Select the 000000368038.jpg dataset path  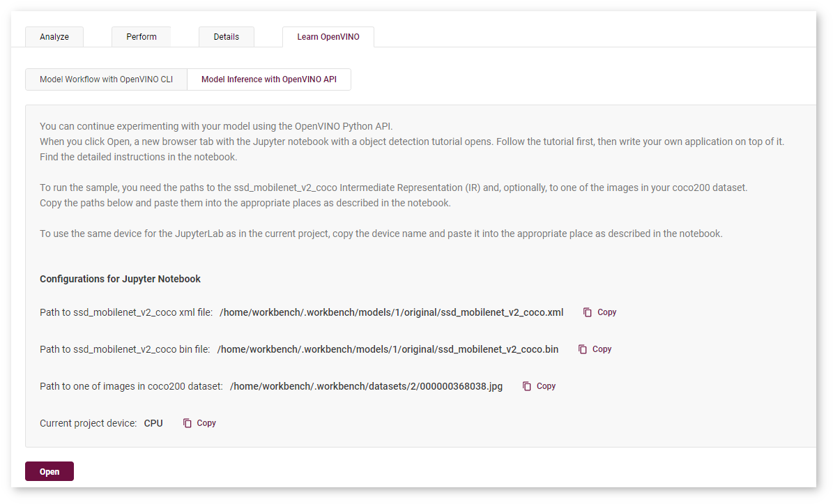pyautogui.click(x=366, y=386)
